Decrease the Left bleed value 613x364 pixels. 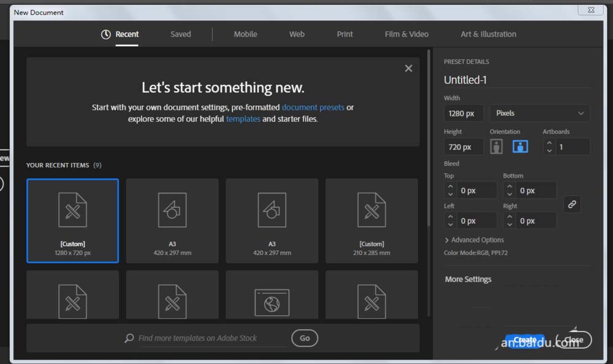coord(451,224)
